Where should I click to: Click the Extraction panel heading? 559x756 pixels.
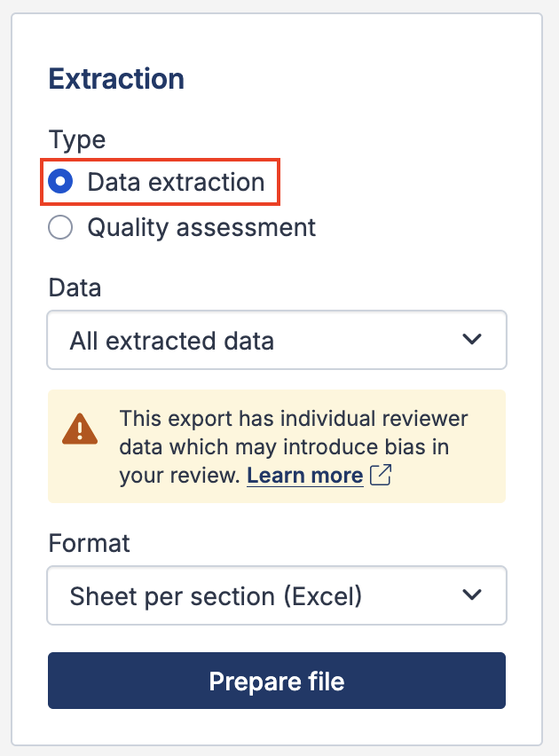(116, 79)
